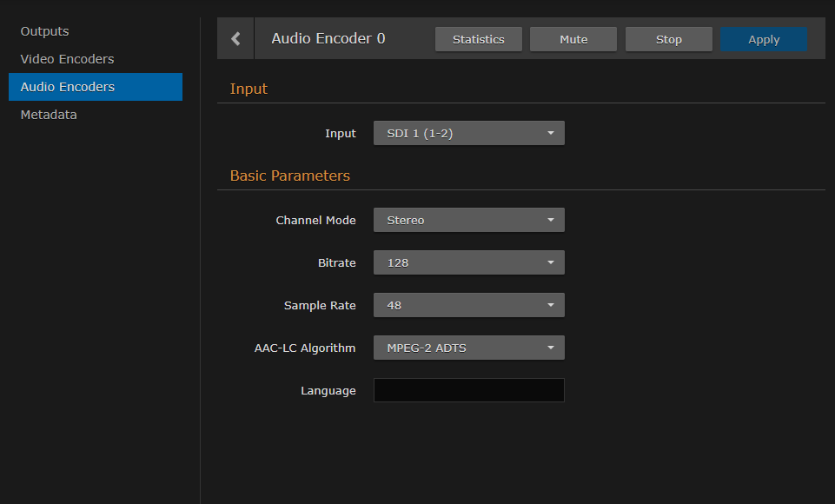Click the Audio Encoder 0 title
The height and width of the screenshot is (504, 835).
coord(328,39)
